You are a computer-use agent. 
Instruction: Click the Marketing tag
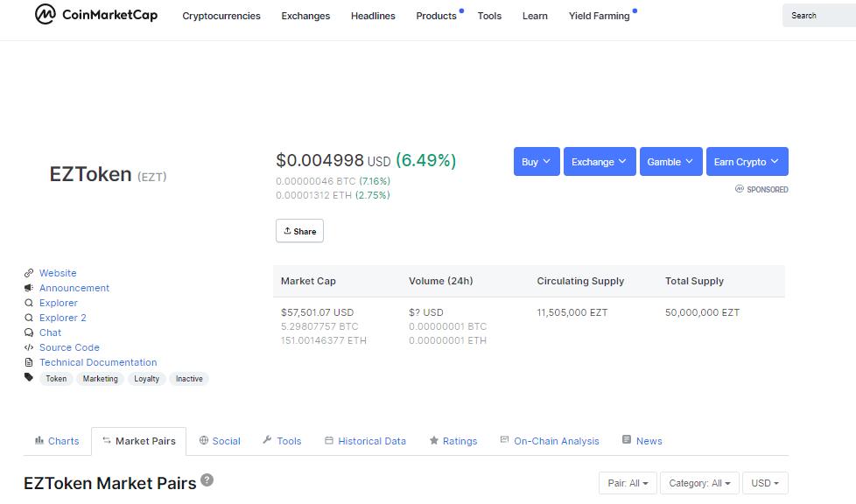[101, 378]
